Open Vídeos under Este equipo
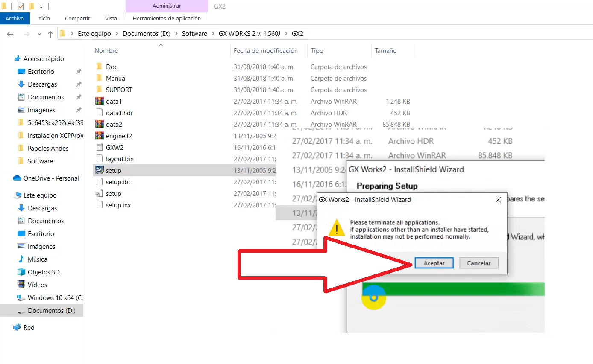 [38, 285]
